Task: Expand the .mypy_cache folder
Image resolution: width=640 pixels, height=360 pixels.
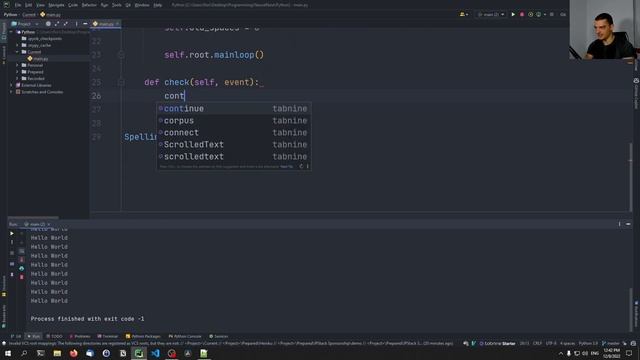Action: pos(18,45)
